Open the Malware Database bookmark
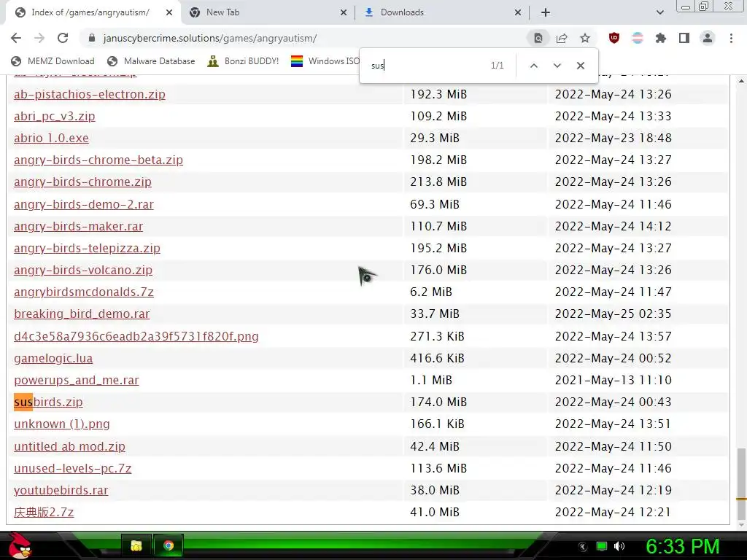The height and width of the screenshot is (560, 747). tap(151, 61)
